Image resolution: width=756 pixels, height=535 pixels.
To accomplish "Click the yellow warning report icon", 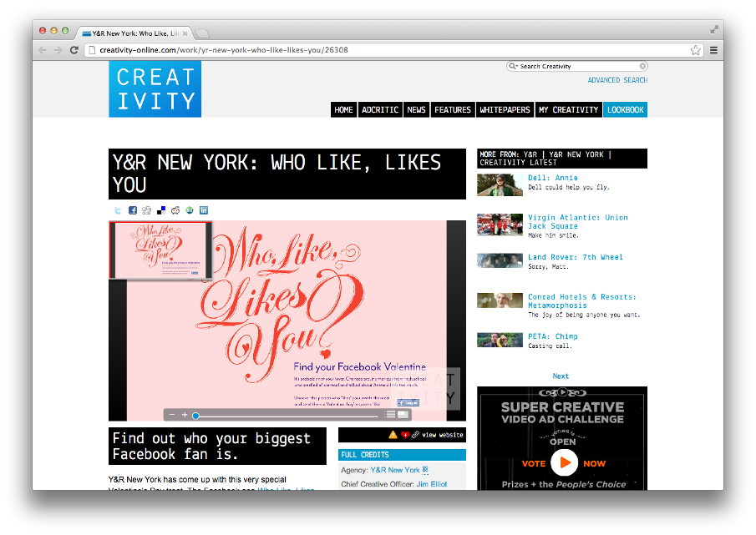I will coord(393,435).
